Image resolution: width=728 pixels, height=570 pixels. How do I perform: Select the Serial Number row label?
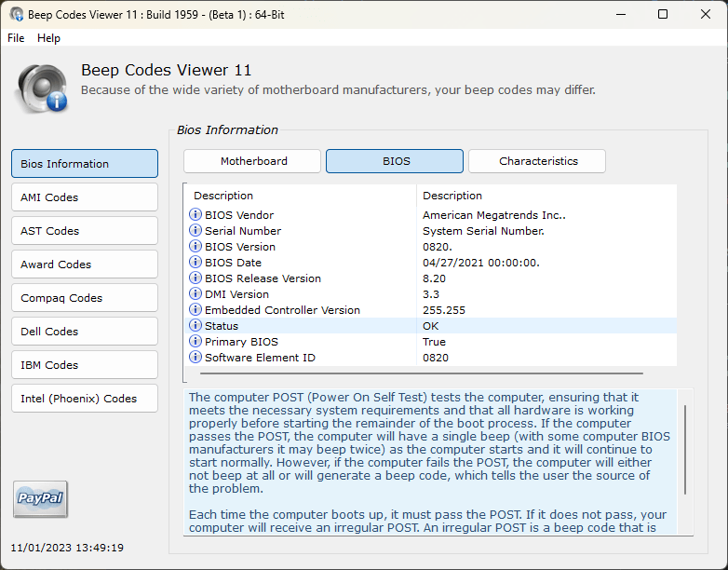(x=243, y=231)
